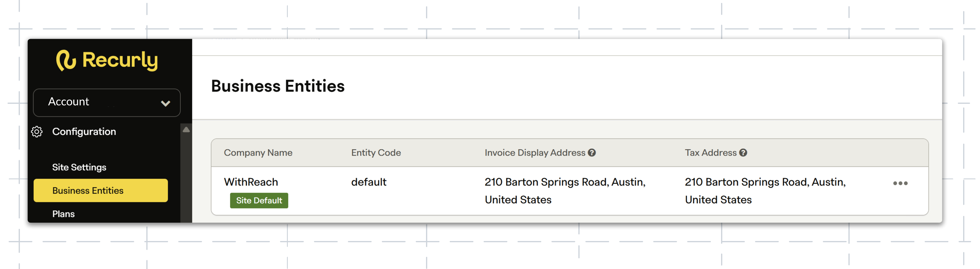
Task: Click the Business Entities page heading
Action: [278, 86]
